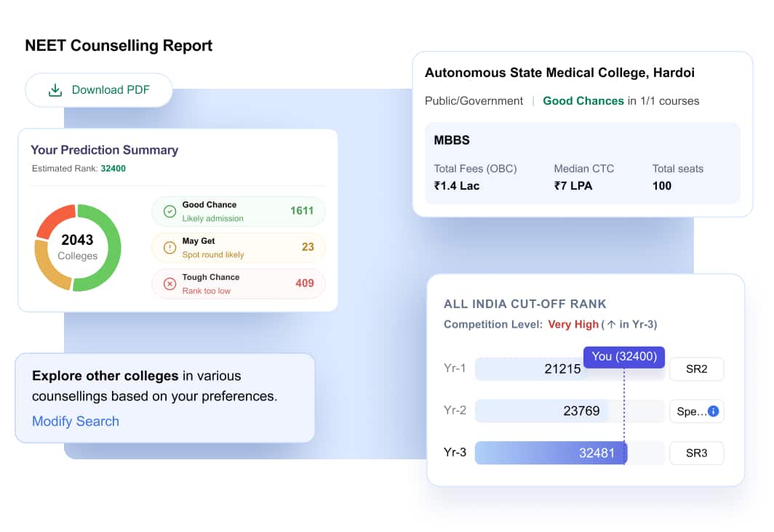
Task: Select the May Get 23 row
Action: pyautogui.click(x=239, y=248)
